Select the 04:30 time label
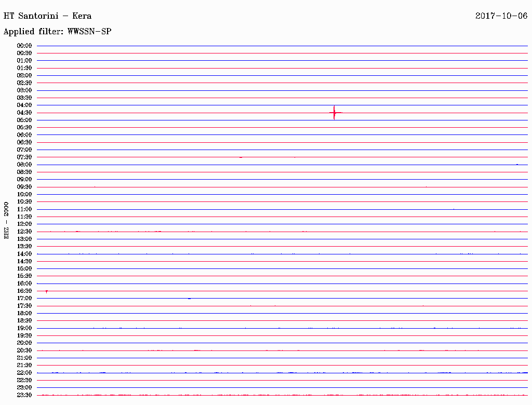 [x=24, y=113]
